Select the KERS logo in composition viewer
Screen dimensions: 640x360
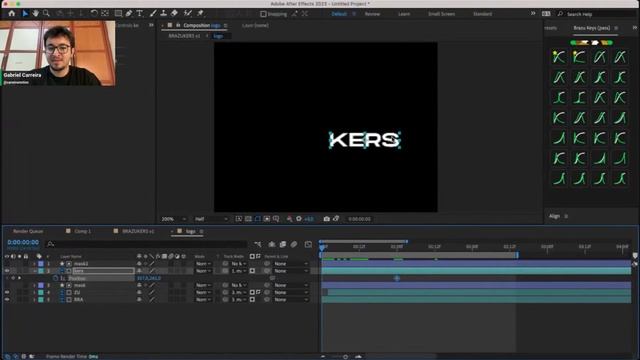click(x=364, y=140)
